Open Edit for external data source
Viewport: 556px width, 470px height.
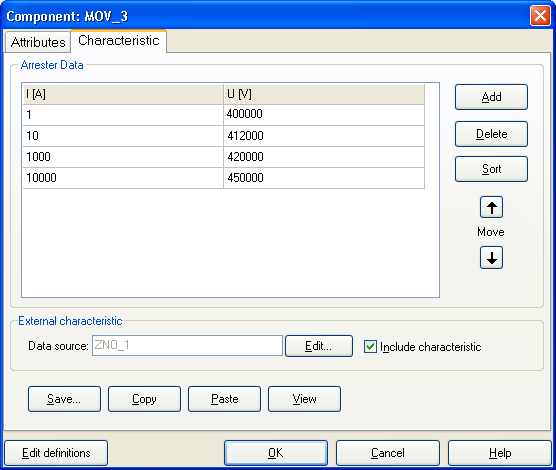click(x=319, y=346)
